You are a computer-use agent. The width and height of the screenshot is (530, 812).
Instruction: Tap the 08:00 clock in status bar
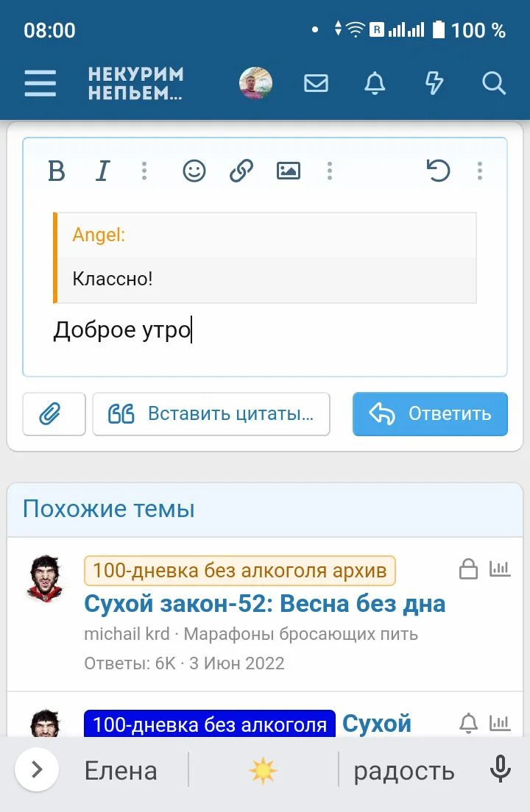pyautogui.click(x=50, y=31)
